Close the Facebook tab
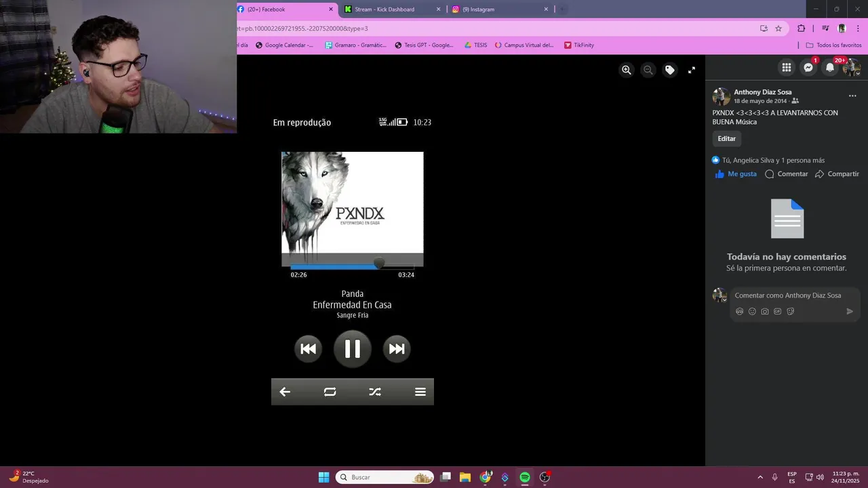868x488 pixels. [331, 9]
